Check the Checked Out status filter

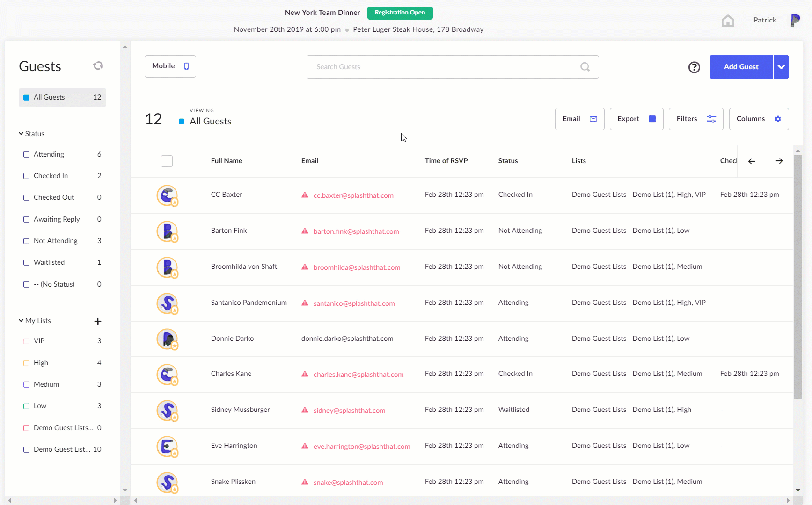(26, 197)
